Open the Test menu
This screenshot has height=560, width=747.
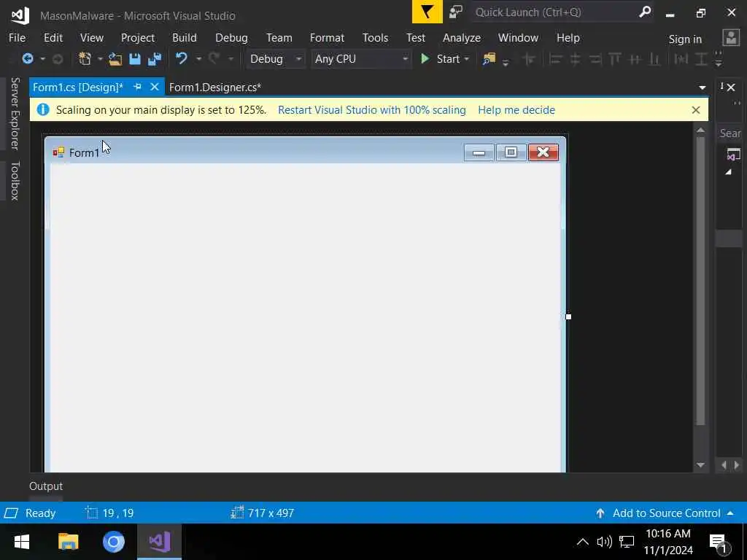tap(415, 38)
